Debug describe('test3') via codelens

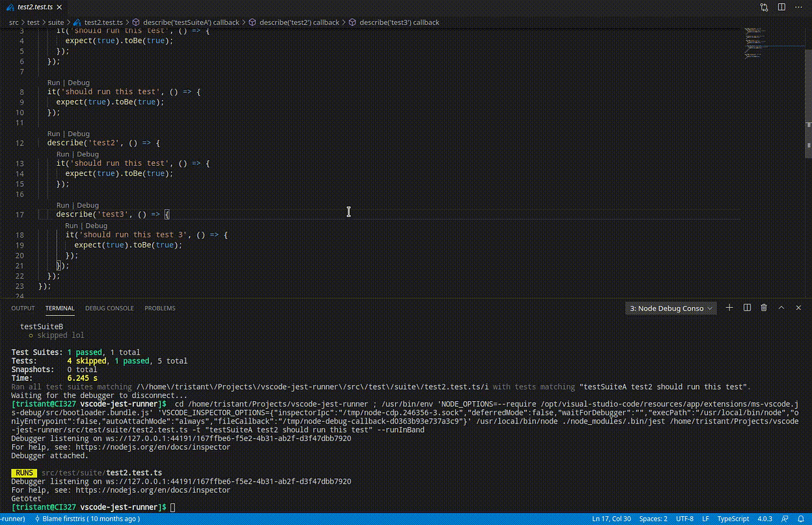88,205
